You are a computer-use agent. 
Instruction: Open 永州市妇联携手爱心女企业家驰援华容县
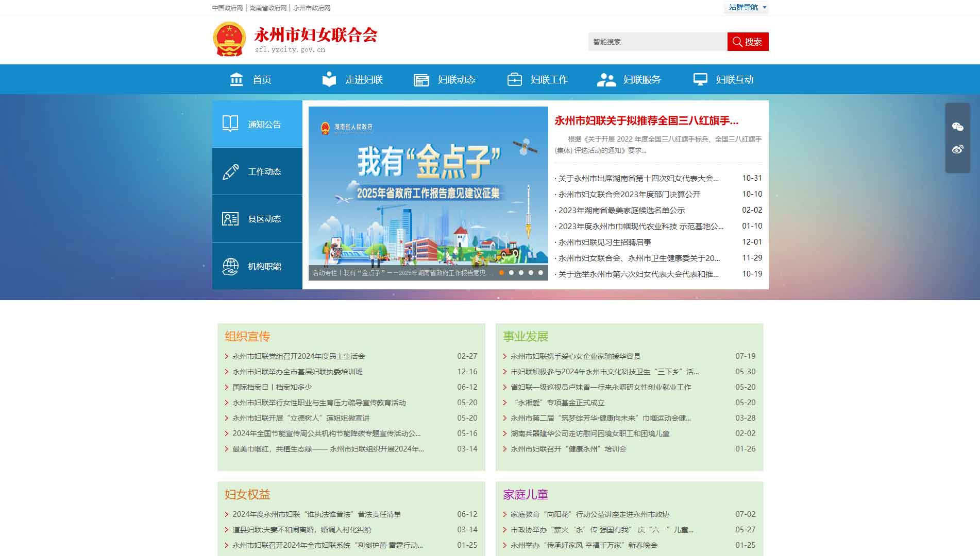point(576,356)
